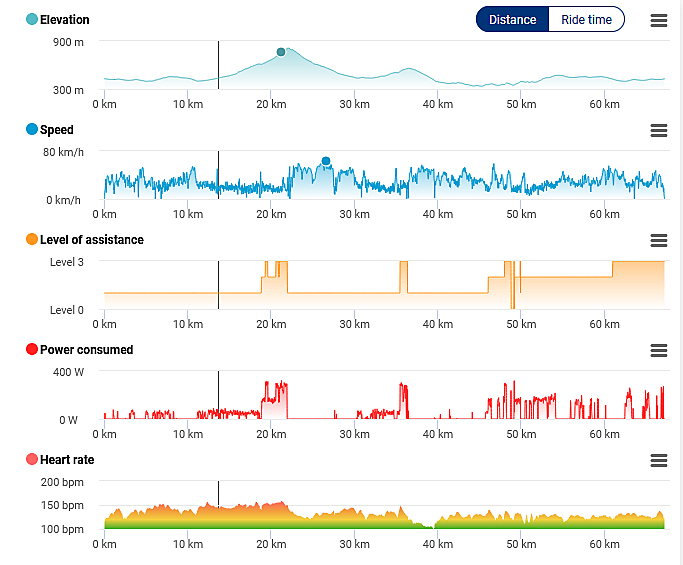Open the Elevation chart hamburger menu

[658, 21]
